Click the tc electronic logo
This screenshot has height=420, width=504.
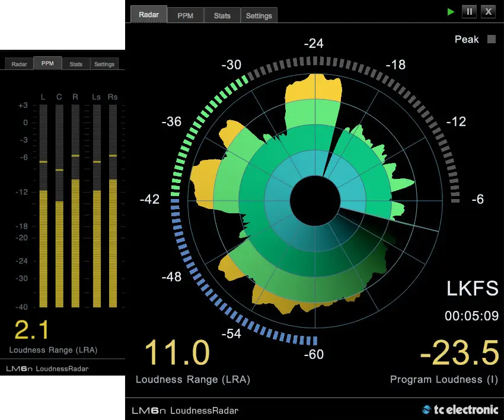[x=460, y=409]
